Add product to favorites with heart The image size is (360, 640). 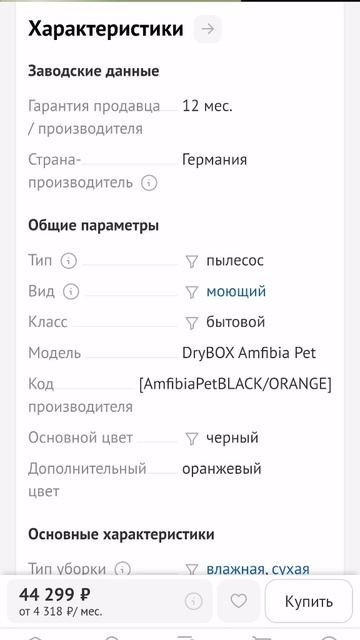(239, 601)
